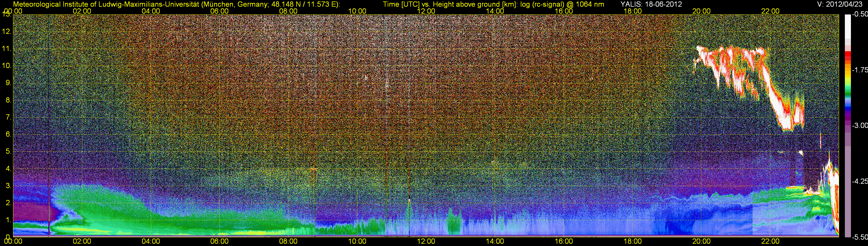Click 12:00 on the bottom time axis
The width and height of the screenshot is (868, 246).
(426, 241)
